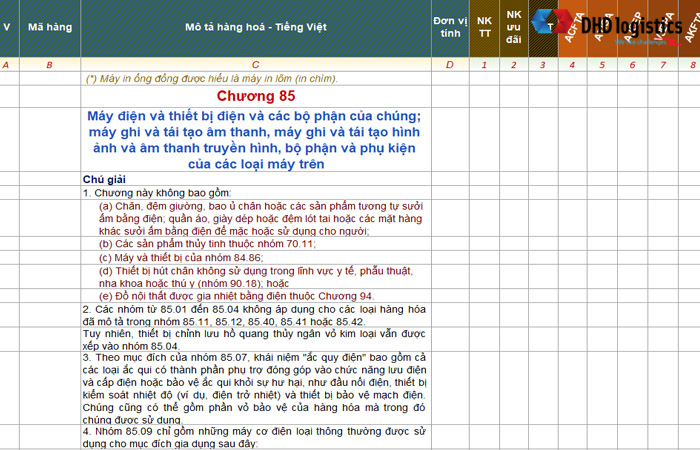
Task: Click the '(d) Thiết bị hút chân không' cell
Action: click(256, 277)
